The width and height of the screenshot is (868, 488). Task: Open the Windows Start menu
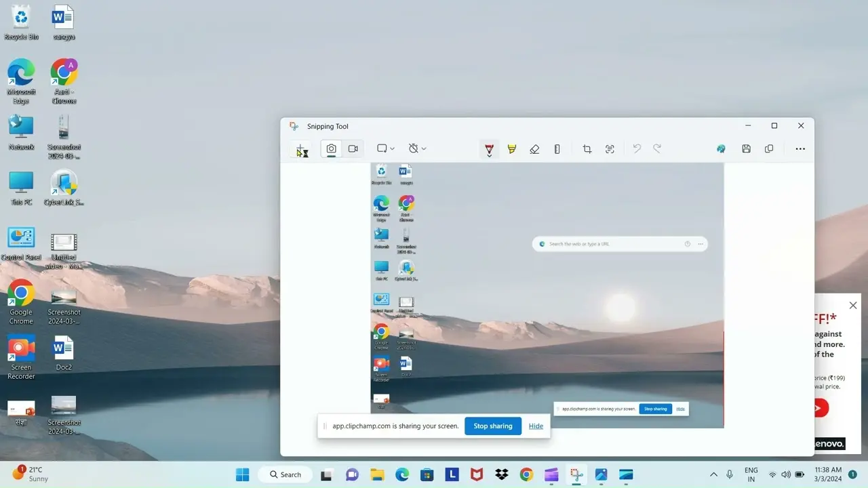pyautogui.click(x=242, y=474)
